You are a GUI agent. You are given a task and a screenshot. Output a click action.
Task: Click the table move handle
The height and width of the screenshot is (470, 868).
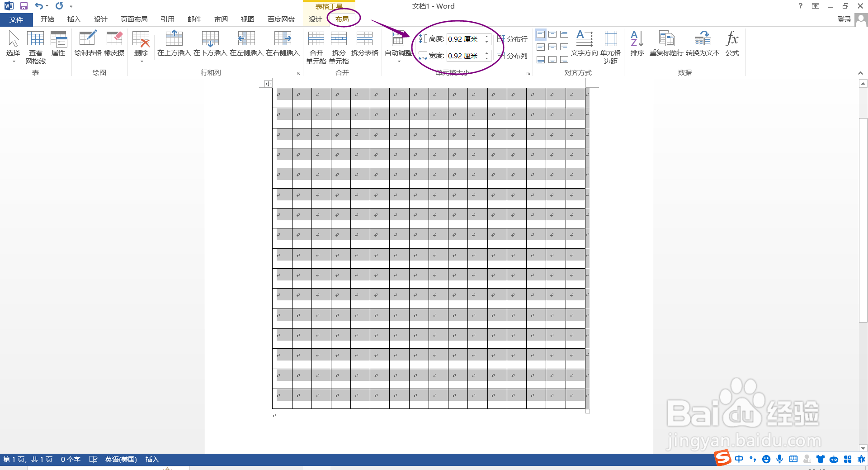[268, 84]
